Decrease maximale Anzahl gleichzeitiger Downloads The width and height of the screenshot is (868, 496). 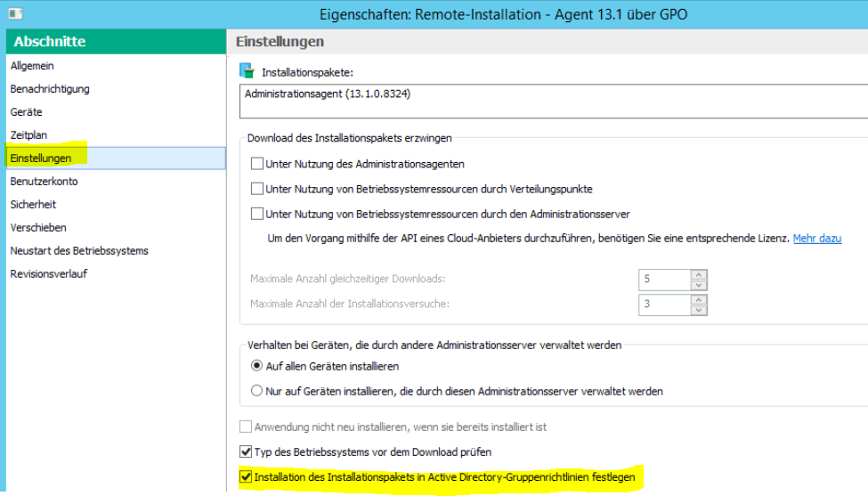699,285
